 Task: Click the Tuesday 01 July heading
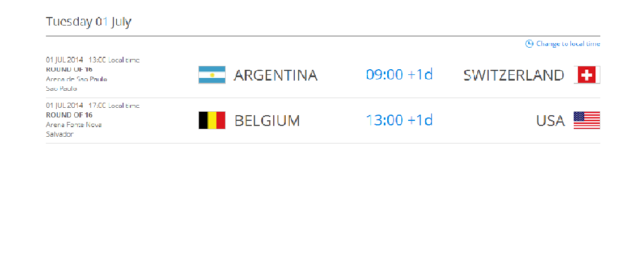tap(88, 22)
